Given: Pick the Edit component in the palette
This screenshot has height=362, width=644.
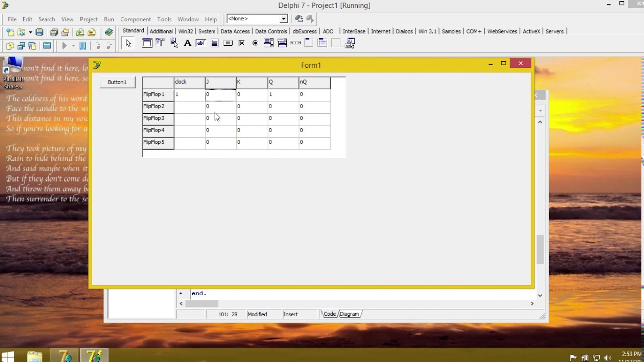Looking at the screenshot, I should pos(201,43).
